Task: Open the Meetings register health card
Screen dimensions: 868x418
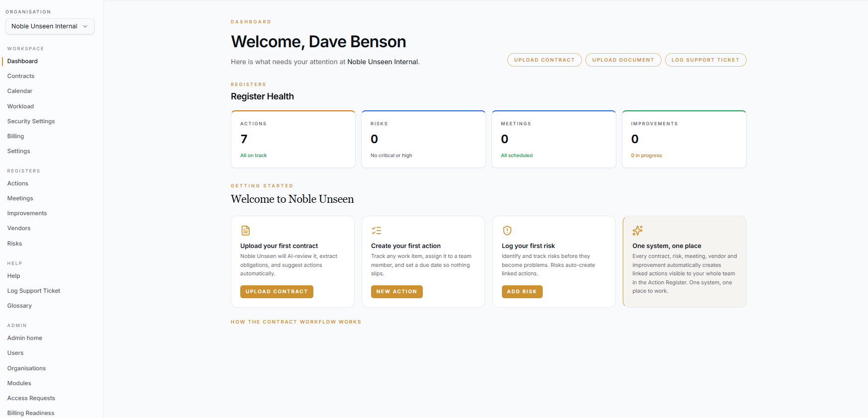Action: [x=554, y=139]
